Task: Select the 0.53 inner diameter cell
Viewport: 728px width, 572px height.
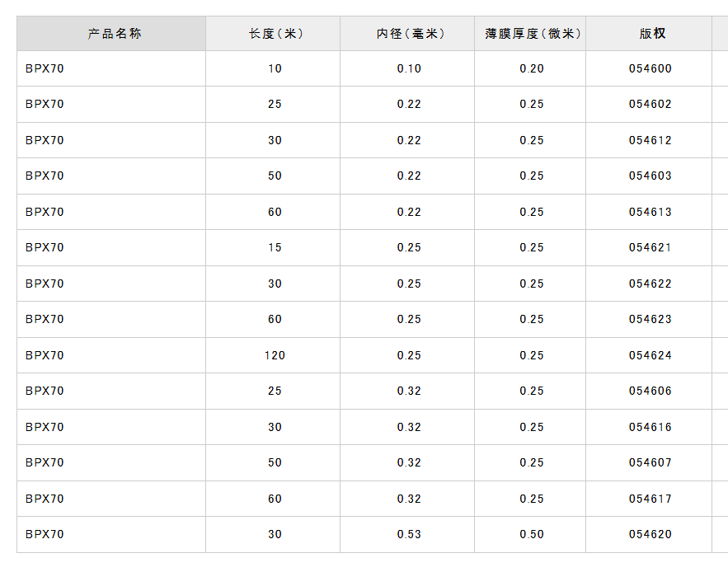Action: click(x=409, y=534)
